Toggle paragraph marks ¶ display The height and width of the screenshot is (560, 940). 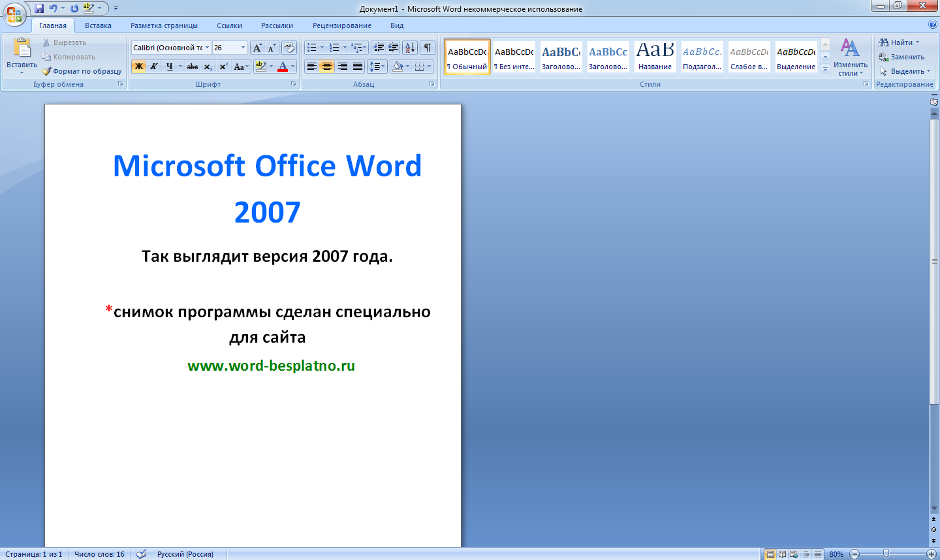(x=428, y=48)
